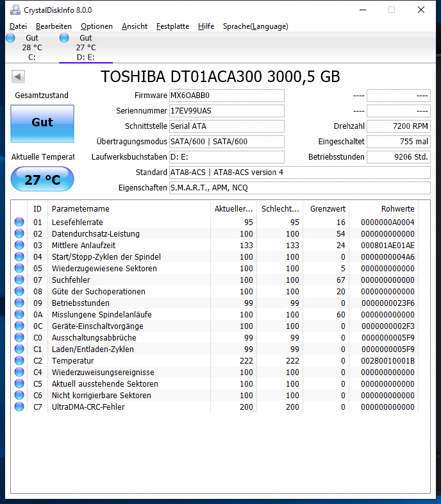Click the status orb for Start/Stopp-Zyklen row
Image resolution: width=441 pixels, height=504 pixels.
[19, 257]
